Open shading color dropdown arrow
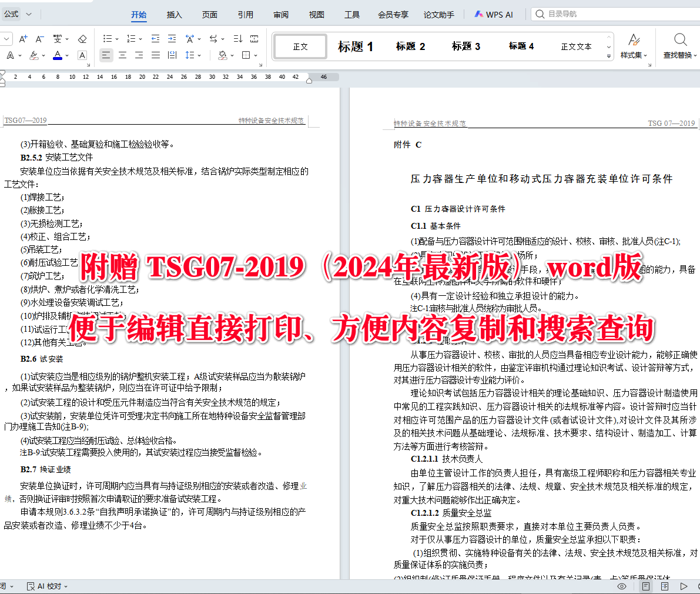The width and height of the screenshot is (700, 594). pos(232,56)
